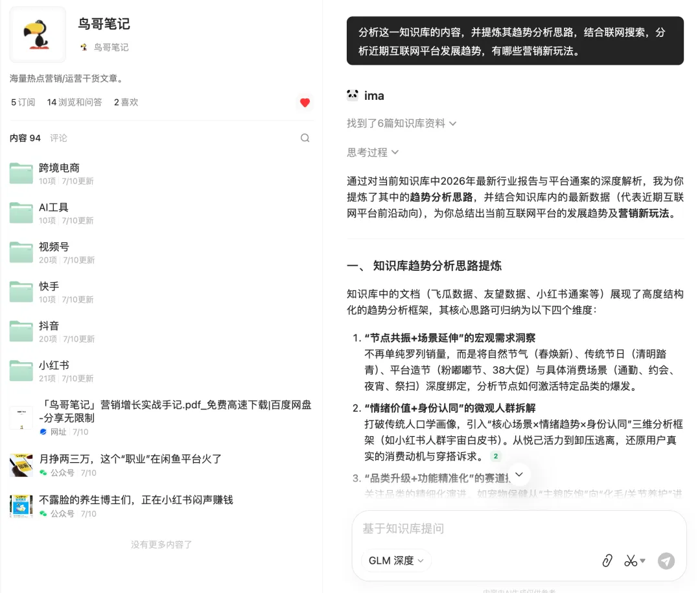Open the GLM 深度 model dropdown

click(396, 561)
